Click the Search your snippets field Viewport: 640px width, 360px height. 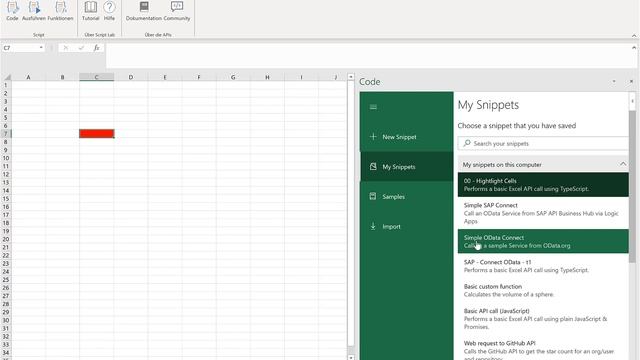click(x=543, y=143)
